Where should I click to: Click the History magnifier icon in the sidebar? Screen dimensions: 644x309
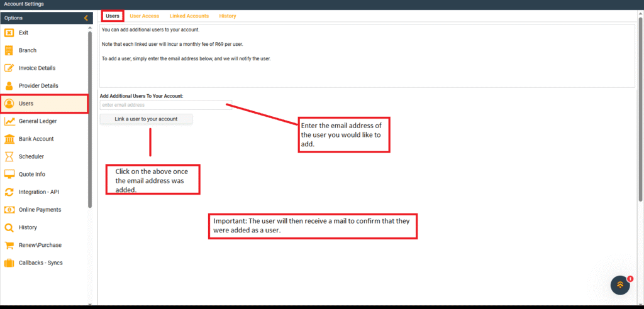tap(9, 227)
